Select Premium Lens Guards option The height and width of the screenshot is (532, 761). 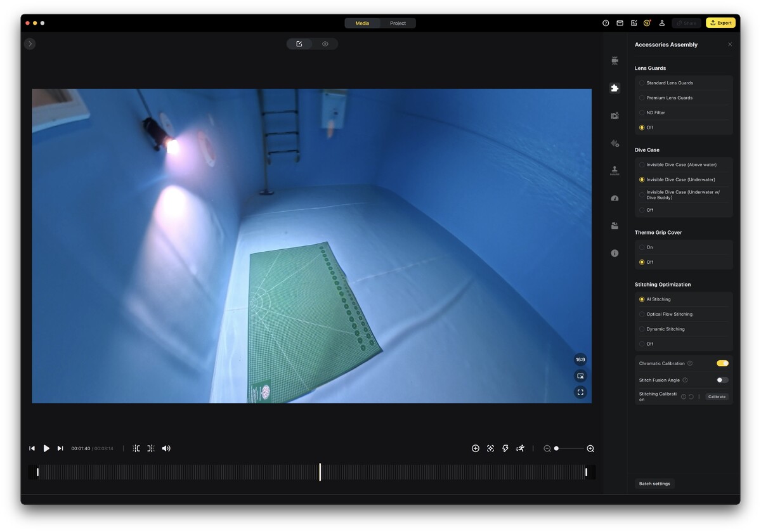coord(642,98)
